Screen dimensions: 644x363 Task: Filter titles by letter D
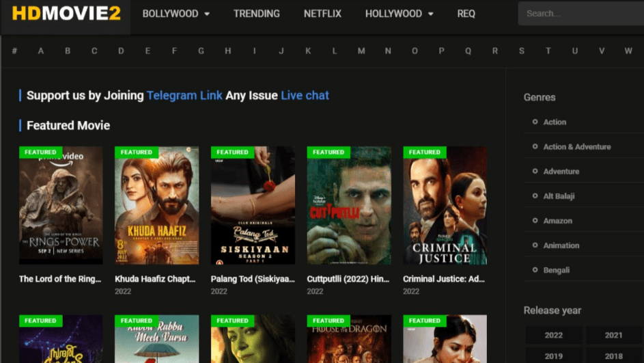point(121,51)
